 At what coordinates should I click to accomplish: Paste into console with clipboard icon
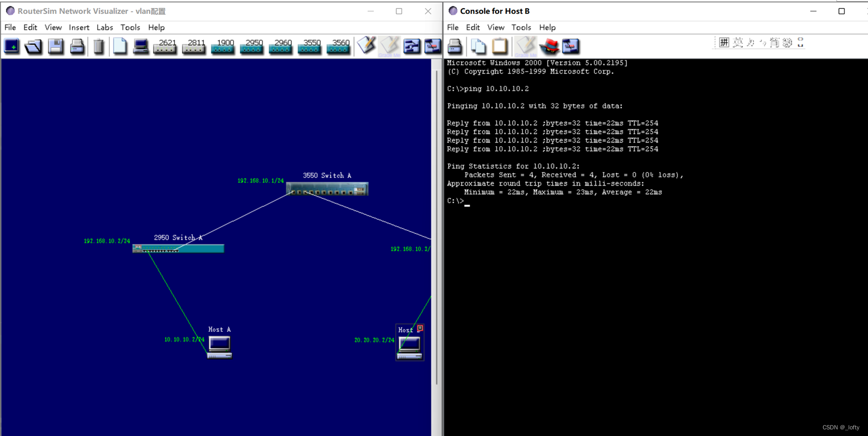coord(500,46)
